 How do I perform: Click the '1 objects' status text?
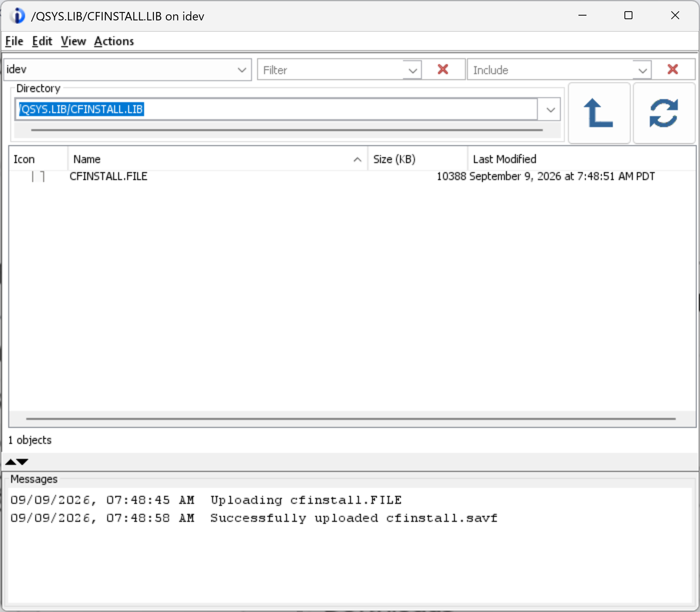coord(30,440)
